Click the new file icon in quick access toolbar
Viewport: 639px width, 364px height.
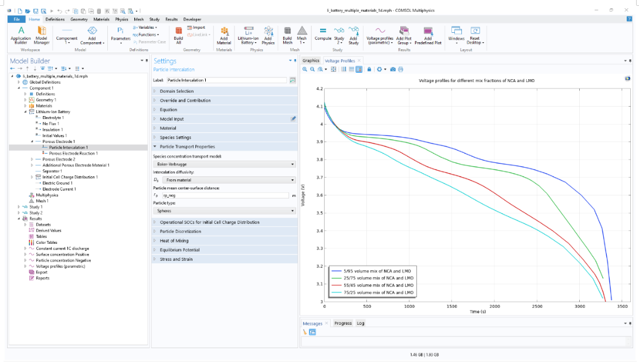[x=19, y=11]
